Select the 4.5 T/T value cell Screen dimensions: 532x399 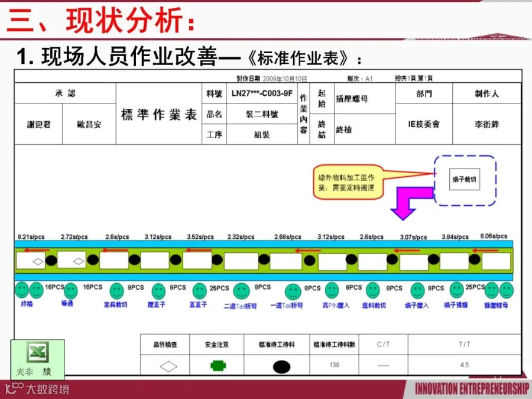click(x=465, y=365)
